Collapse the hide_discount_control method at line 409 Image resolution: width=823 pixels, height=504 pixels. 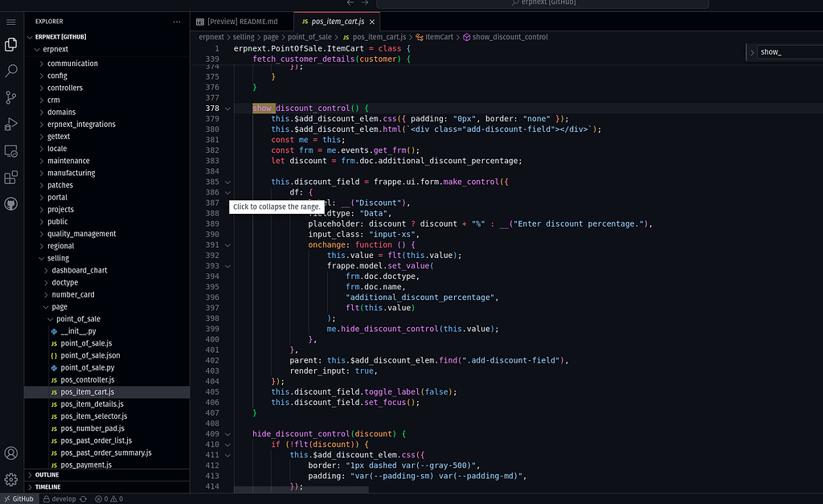[x=227, y=434]
